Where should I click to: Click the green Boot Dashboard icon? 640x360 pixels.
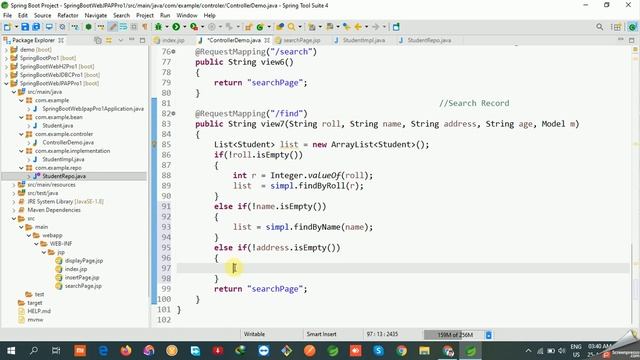click(88, 27)
